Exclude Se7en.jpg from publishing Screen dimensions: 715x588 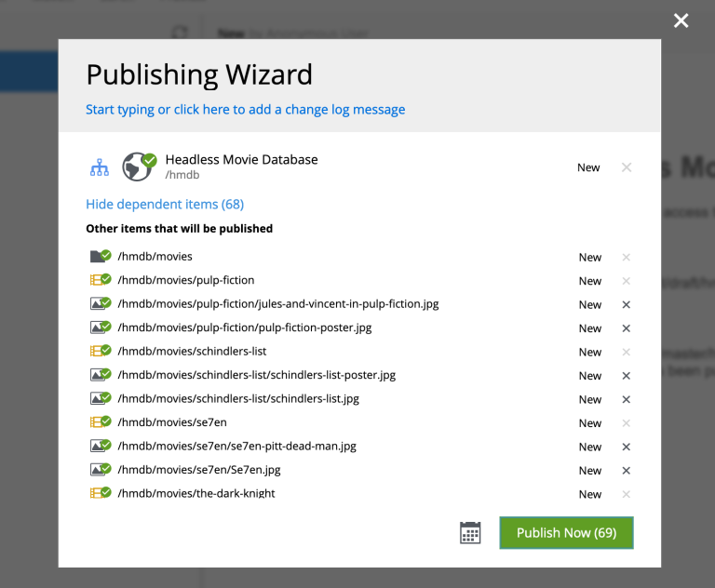pyautogui.click(x=626, y=471)
